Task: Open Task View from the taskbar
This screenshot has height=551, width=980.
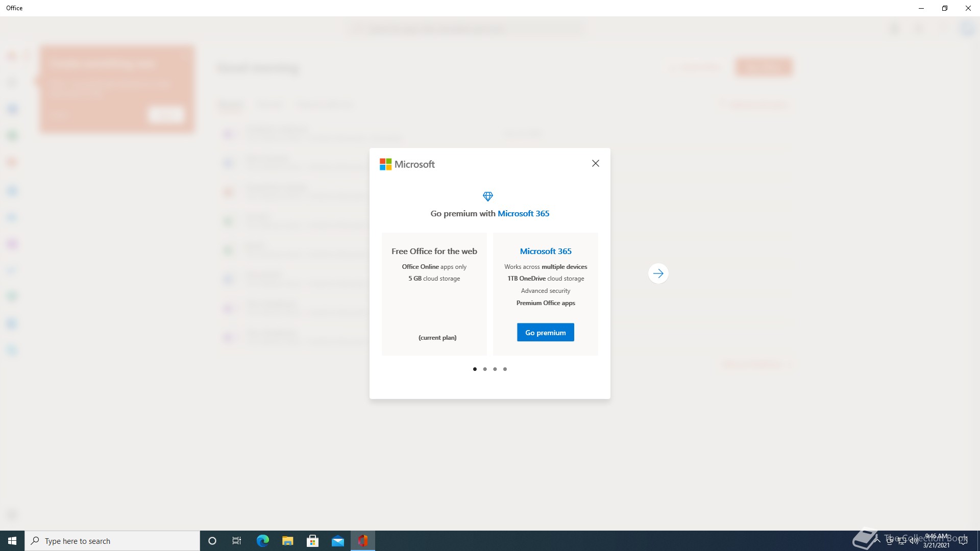Action: point(237,541)
